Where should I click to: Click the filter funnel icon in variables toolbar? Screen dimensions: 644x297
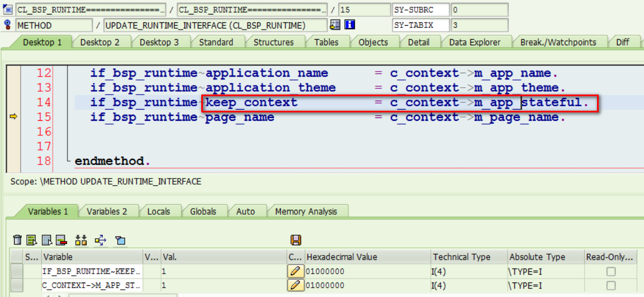[x=120, y=241]
